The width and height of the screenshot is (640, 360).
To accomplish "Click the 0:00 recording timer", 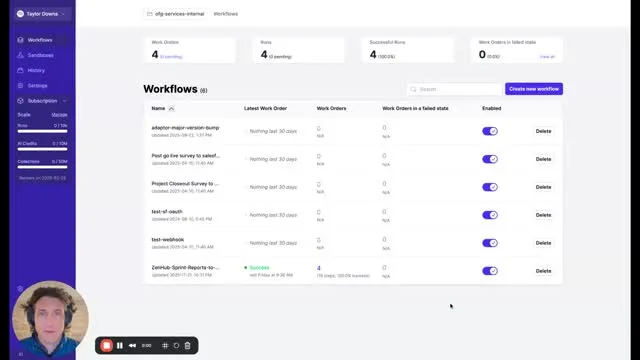I will 147,346.
